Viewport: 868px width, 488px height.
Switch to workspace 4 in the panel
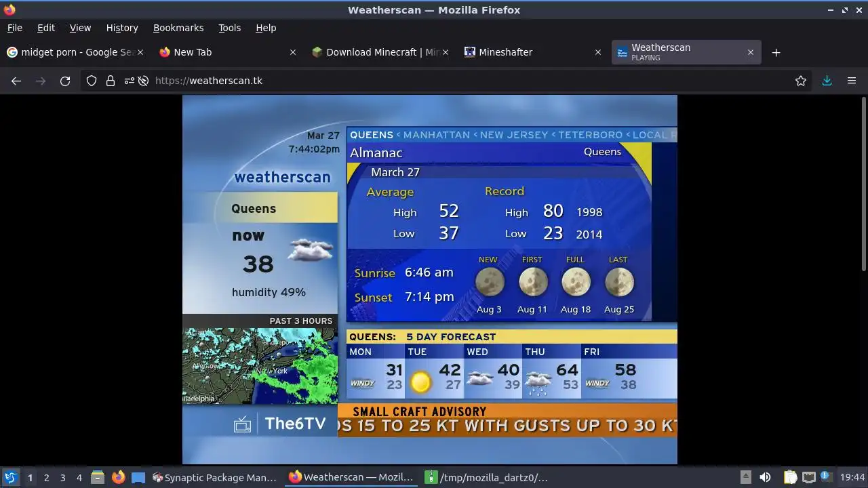(79, 477)
